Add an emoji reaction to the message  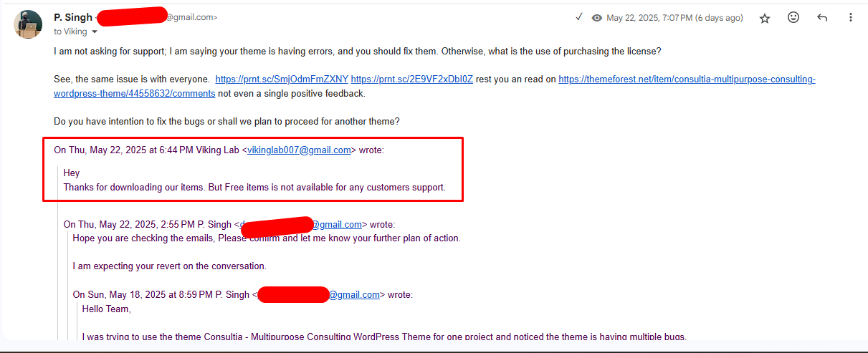[793, 18]
